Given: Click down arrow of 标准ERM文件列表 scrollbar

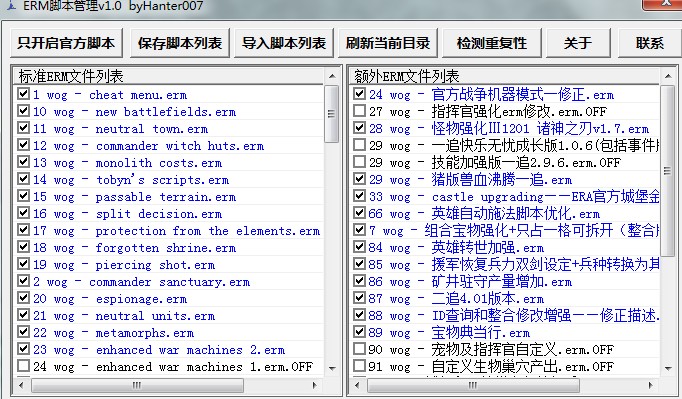Looking at the screenshot, I should click(x=332, y=369).
